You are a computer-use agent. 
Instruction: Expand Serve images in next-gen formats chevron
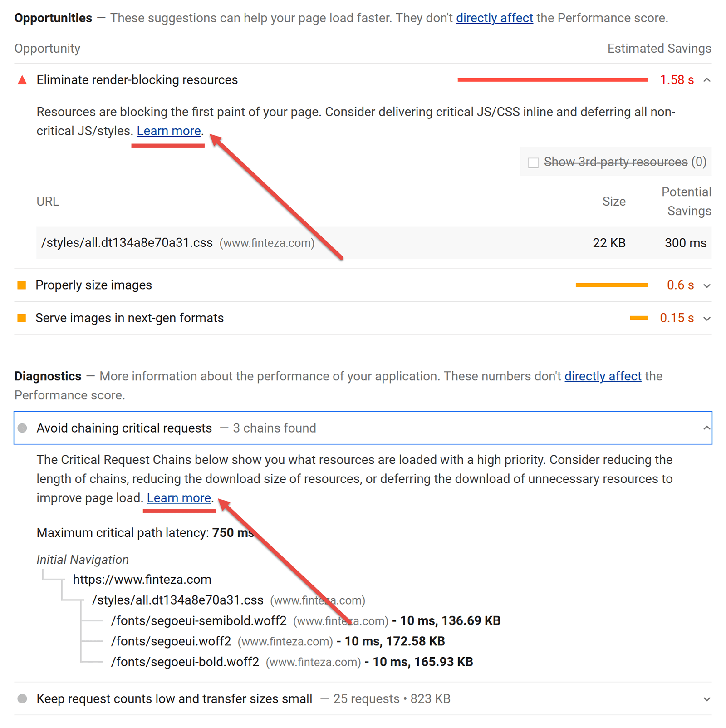pos(706,319)
